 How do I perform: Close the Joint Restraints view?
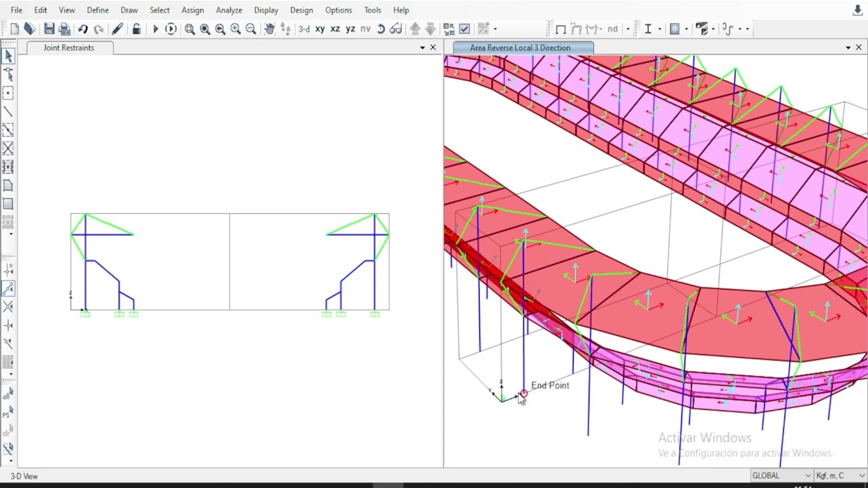433,47
